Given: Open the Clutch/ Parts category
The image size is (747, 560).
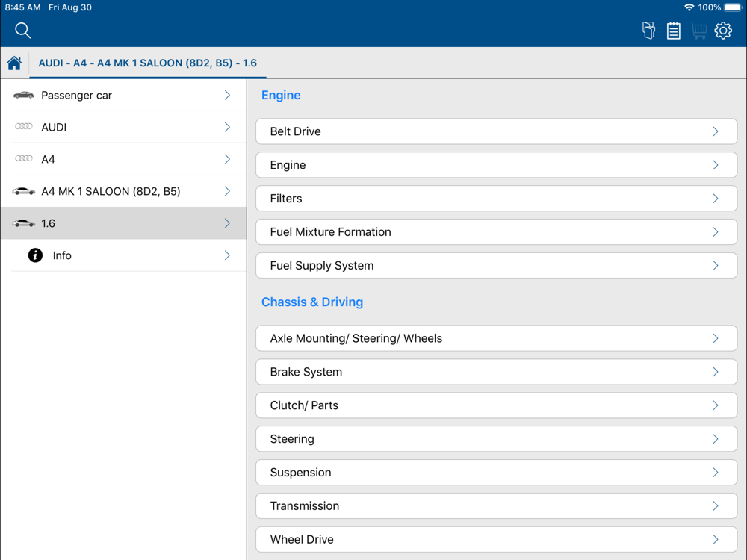Looking at the screenshot, I should [496, 405].
